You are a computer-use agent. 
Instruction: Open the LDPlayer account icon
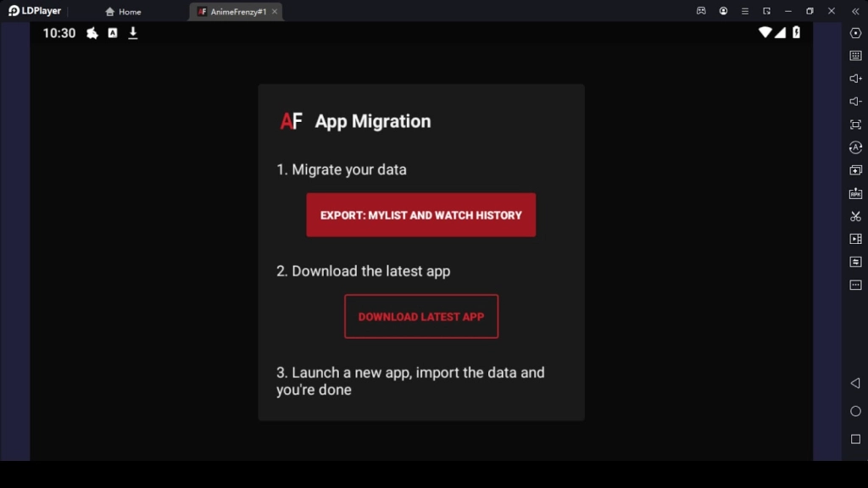(x=723, y=11)
